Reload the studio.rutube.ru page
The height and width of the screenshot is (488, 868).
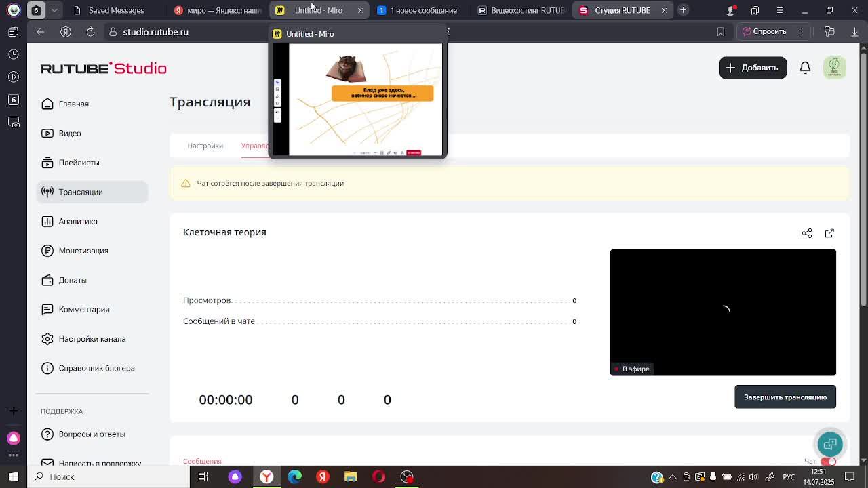click(90, 32)
